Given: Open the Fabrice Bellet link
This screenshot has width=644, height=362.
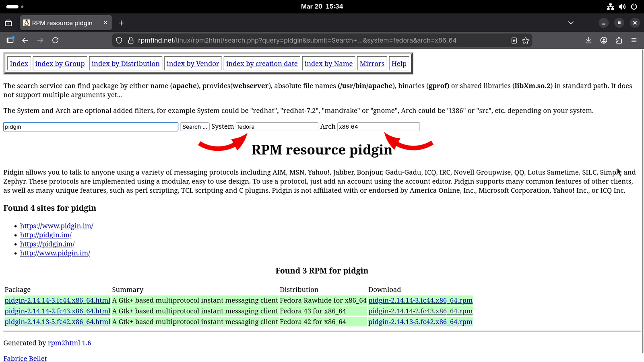Looking at the screenshot, I should 25,358.
